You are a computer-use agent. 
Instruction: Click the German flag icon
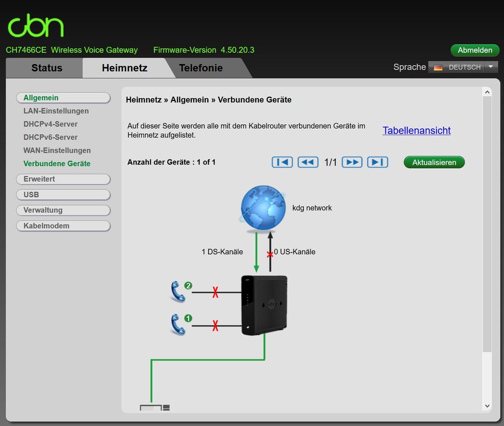click(438, 68)
